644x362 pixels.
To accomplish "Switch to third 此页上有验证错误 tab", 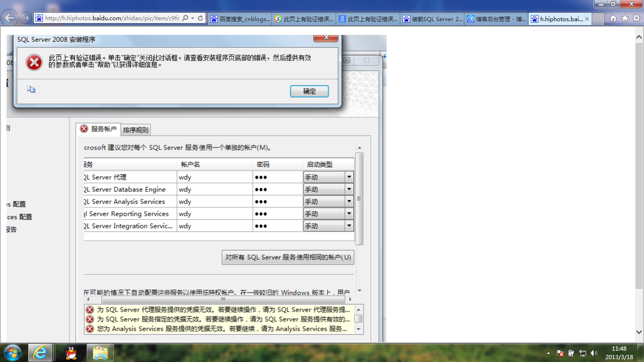I will click(368, 19).
